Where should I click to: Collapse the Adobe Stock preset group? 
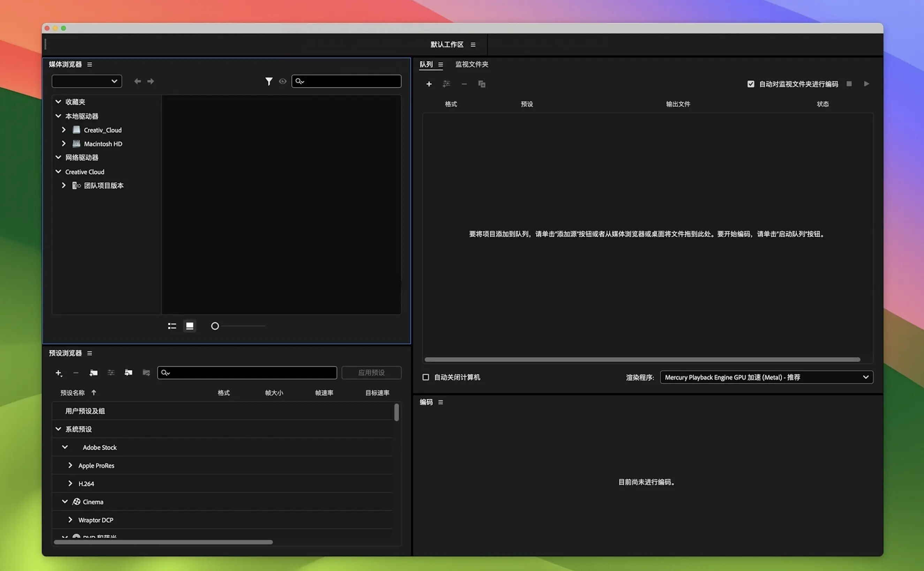pyautogui.click(x=65, y=447)
